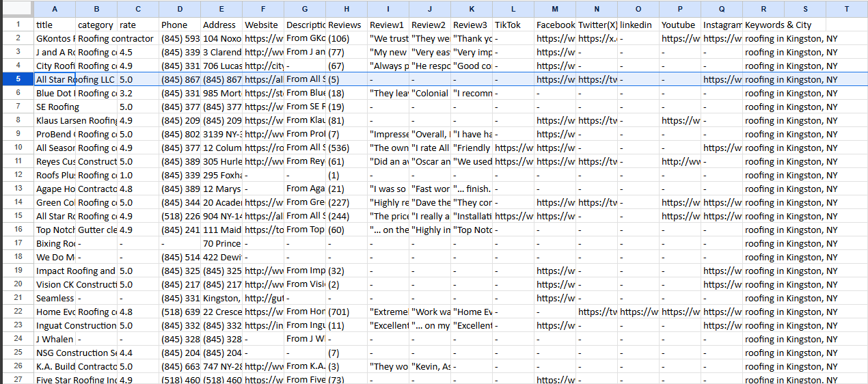Screen dimensions: 868x384
Task: Select the '4.4' rate cell
Action: pos(138,353)
